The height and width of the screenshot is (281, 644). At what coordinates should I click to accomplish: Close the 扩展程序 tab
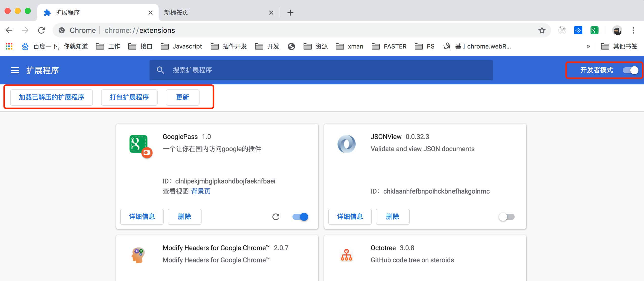[x=151, y=13]
